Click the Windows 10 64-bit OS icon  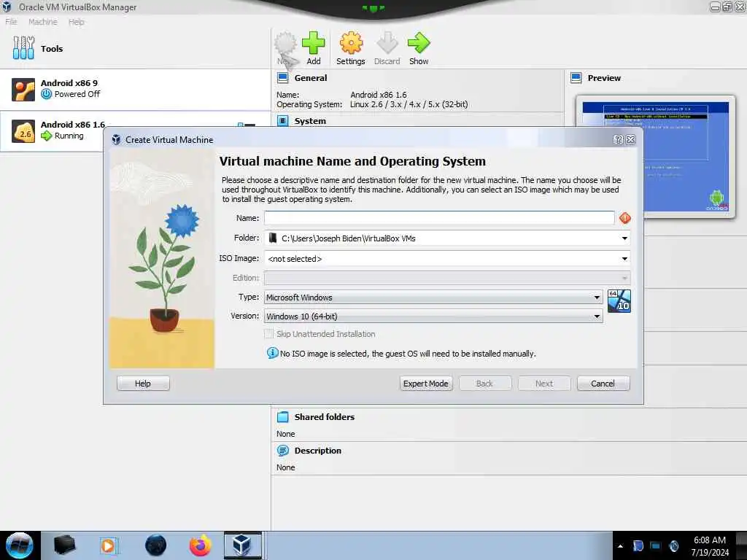coord(619,301)
